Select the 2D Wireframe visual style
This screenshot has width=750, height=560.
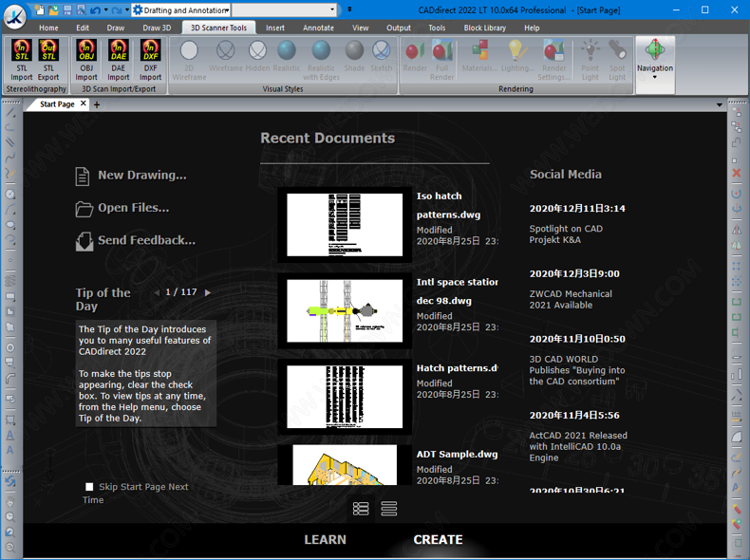click(x=189, y=60)
